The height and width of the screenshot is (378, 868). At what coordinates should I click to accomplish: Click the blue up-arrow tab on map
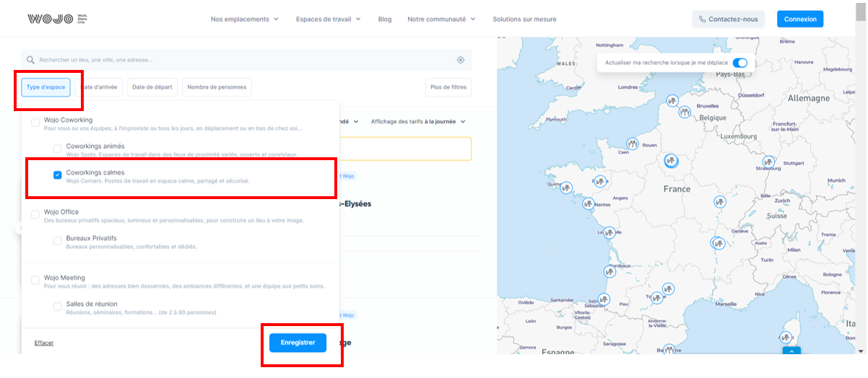coord(791,351)
